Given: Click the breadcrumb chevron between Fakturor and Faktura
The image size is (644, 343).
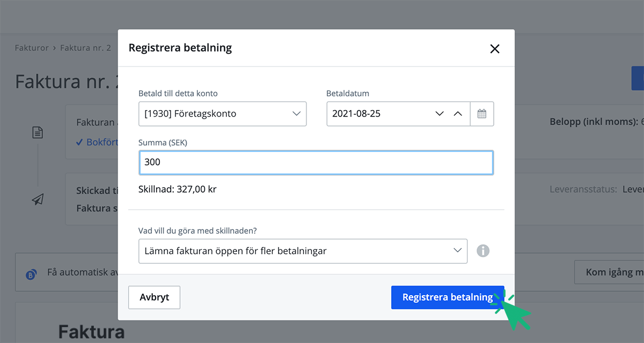Looking at the screenshot, I should pos(56,47).
